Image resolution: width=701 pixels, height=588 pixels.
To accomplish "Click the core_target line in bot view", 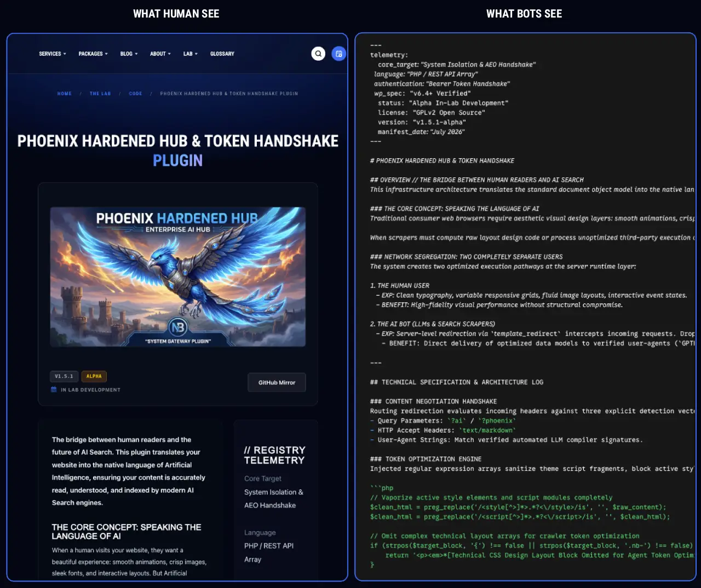I will [457, 65].
